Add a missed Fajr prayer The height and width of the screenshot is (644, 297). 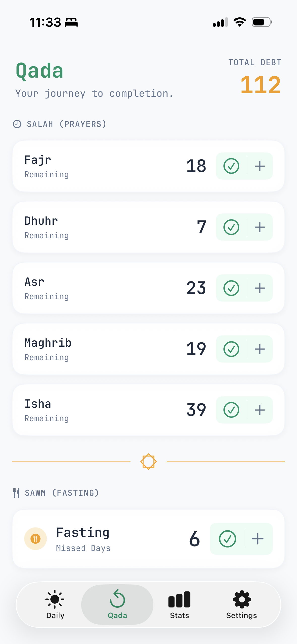coord(260,166)
